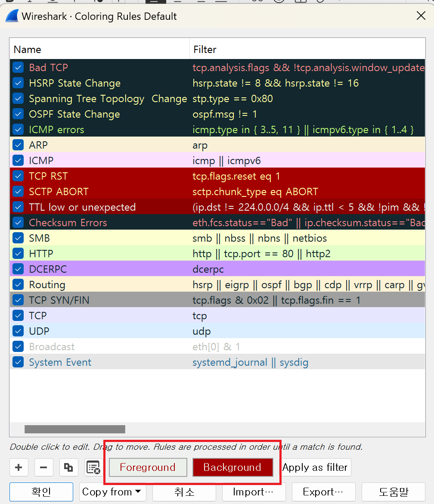
Task: Toggle the UDP rule checkbox
Action: tap(19, 331)
